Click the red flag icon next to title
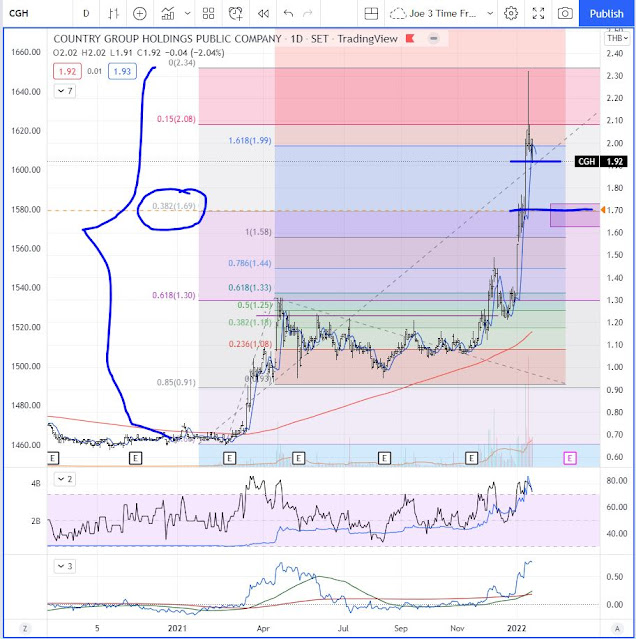This screenshot has width=636, height=639. 410,39
